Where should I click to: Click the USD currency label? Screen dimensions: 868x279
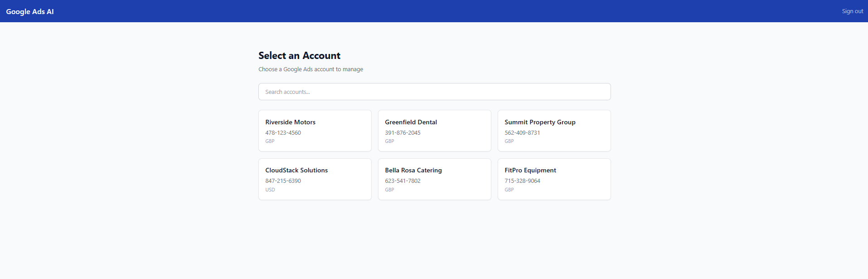(x=270, y=190)
